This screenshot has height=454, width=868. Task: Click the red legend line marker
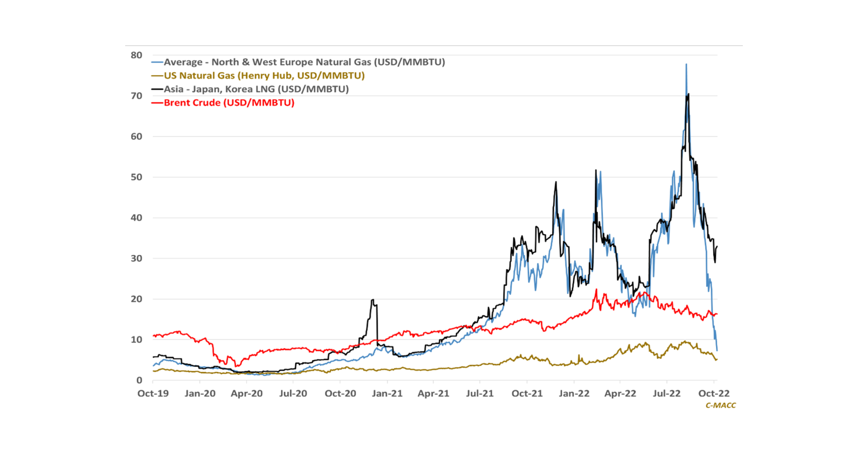(157, 103)
